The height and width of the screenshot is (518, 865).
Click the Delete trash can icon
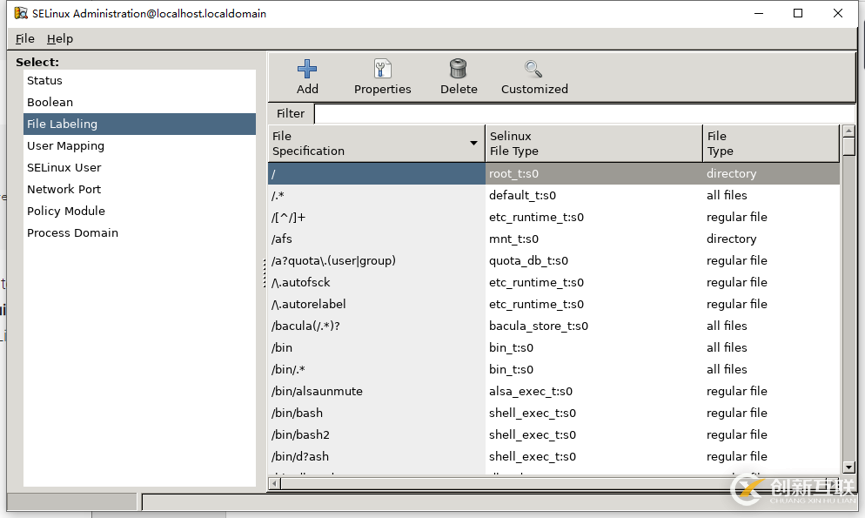[x=458, y=69]
